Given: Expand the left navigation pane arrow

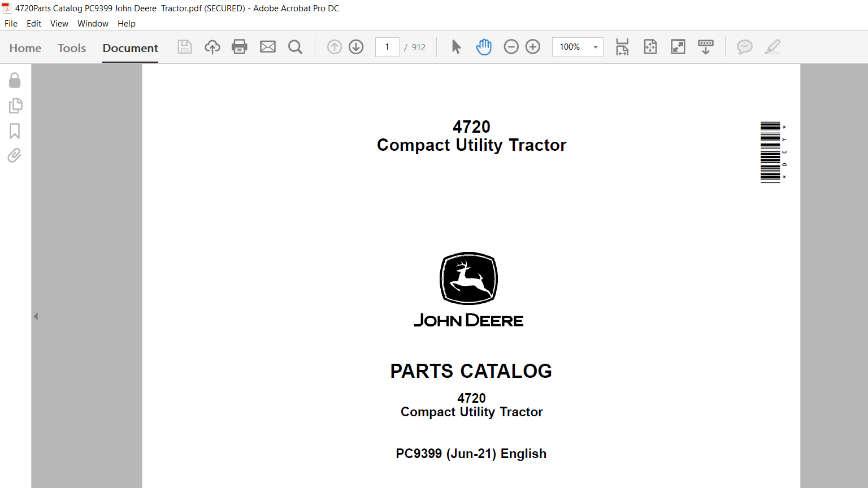Looking at the screenshot, I should [36, 316].
